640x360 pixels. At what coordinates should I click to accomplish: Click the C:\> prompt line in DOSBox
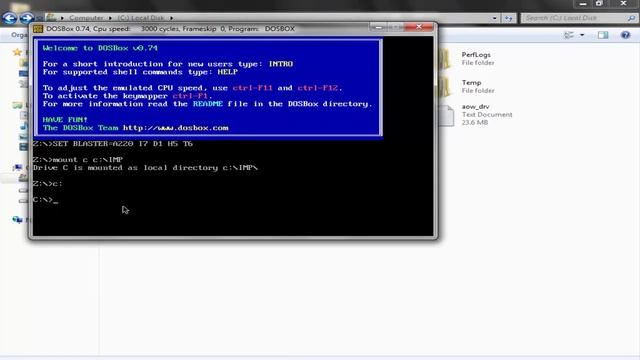tap(45, 200)
